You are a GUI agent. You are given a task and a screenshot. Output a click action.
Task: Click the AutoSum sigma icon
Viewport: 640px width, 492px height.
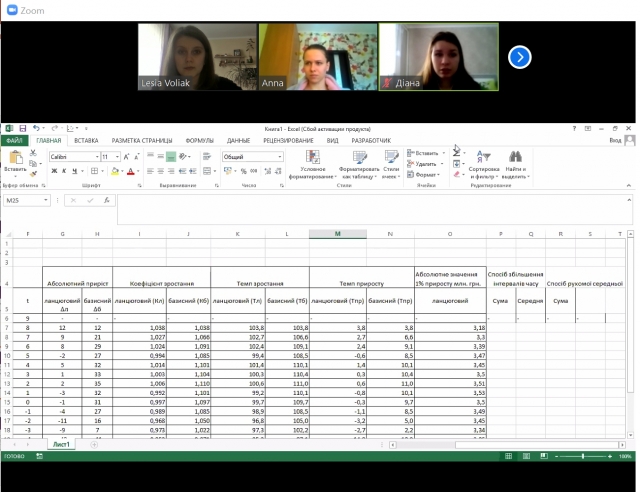pos(457,153)
